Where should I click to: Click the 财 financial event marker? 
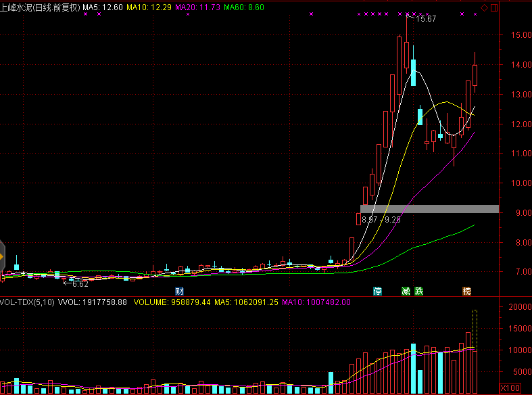pos(180,292)
